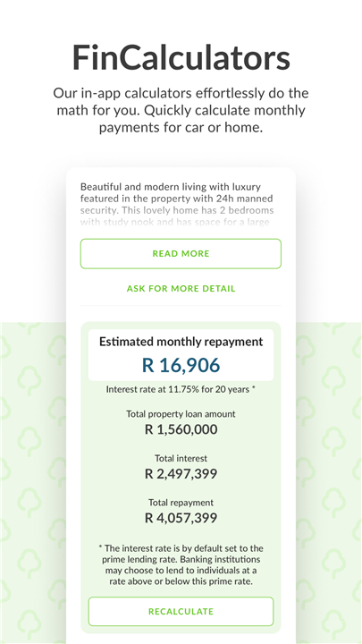The height and width of the screenshot is (644, 362).
Task: Tap the 'featured in the property with 24h manned' line
Action: 176,199
